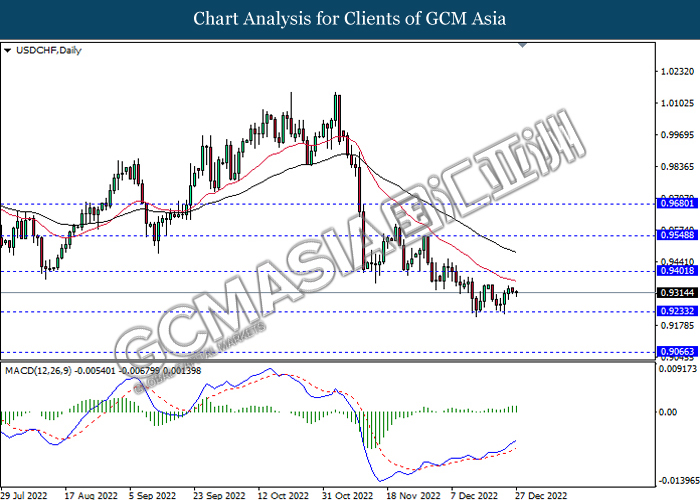Click the 12 Oct 2022 date label
Image resolution: width=700 pixels, height=500 pixels.
pos(283,495)
